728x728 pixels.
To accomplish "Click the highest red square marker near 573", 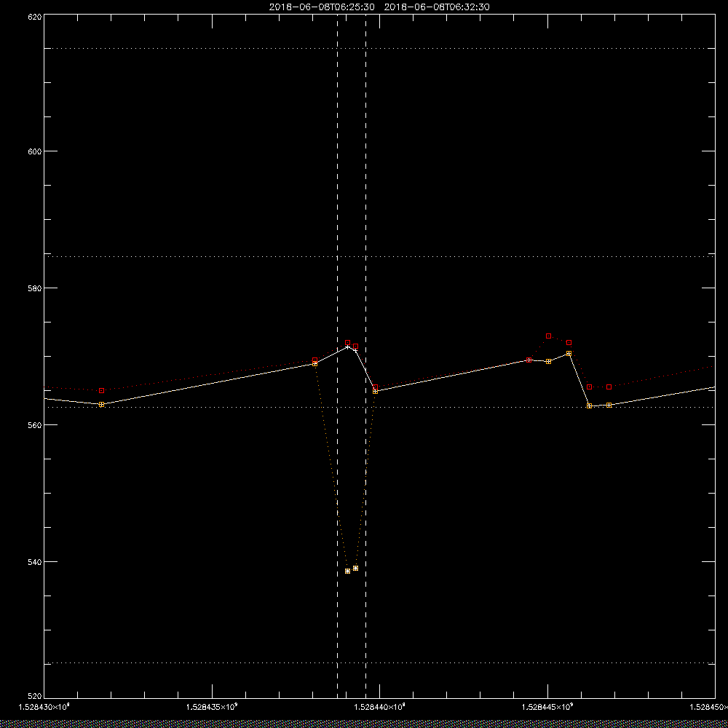I will coord(549,336).
